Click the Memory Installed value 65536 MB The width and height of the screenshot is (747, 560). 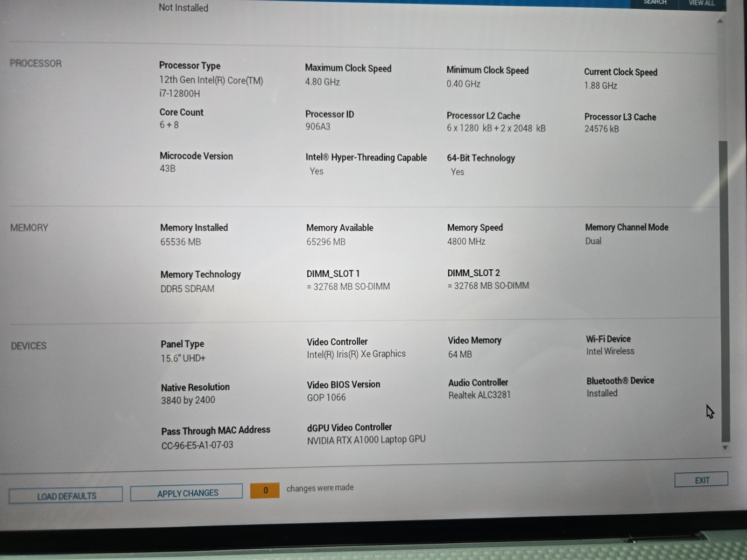click(x=181, y=242)
